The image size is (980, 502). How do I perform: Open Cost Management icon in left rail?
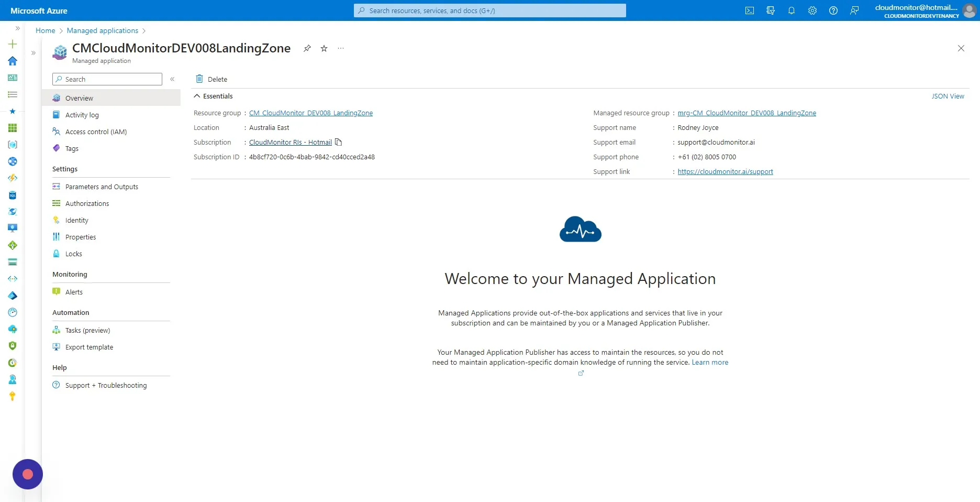13,363
